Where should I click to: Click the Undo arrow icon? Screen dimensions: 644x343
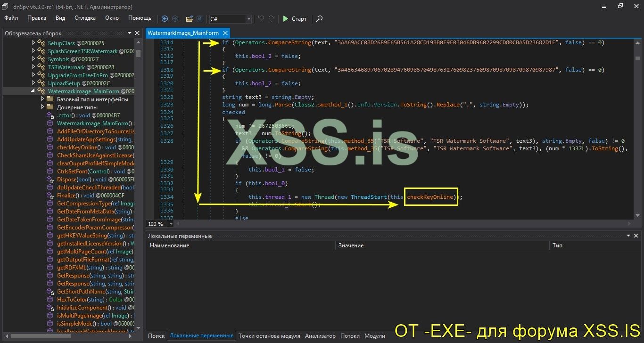(x=261, y=19)
